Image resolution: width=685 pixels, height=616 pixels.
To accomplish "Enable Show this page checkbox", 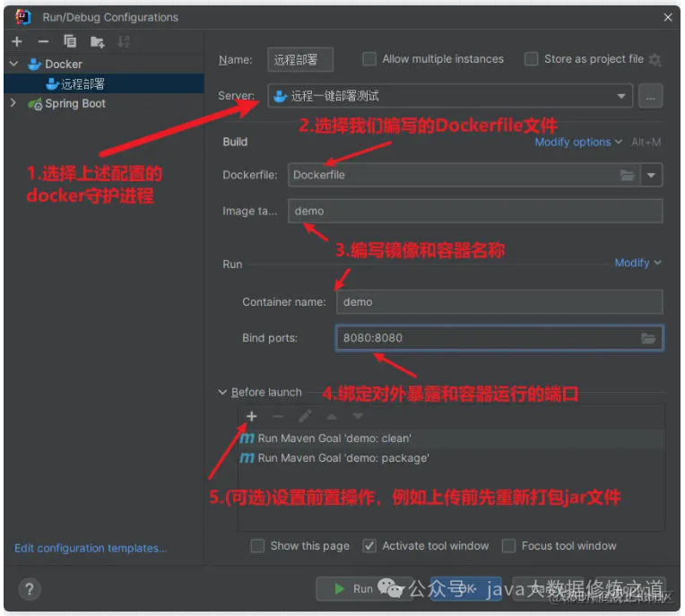I will (257, 546).
